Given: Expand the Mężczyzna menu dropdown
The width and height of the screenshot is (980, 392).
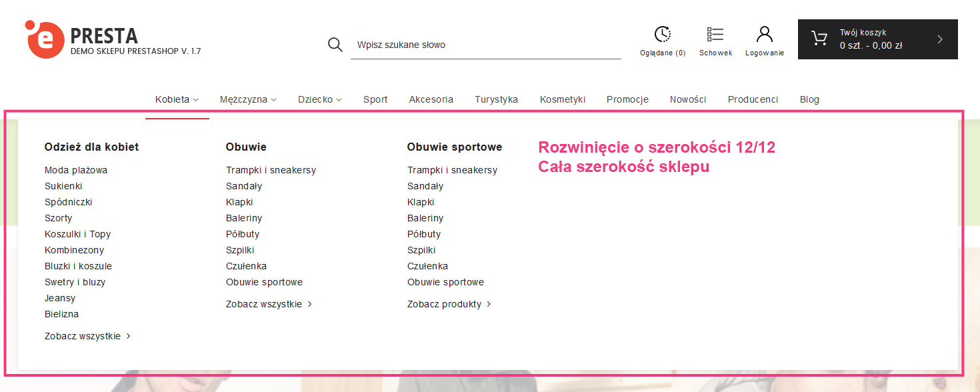Looking at the screenshot, I should coord(247,99).
